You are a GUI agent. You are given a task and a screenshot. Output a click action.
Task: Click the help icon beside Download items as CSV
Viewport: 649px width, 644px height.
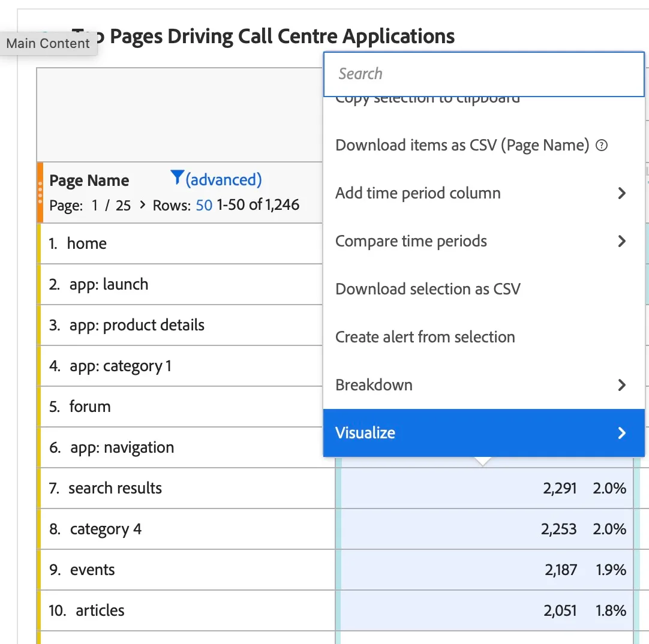pyautogui.click(x=602, y=145)
